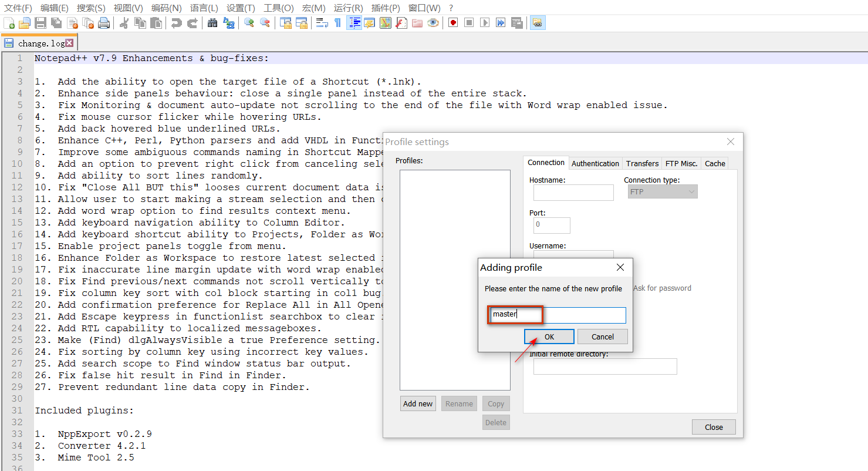Click the Port number field
The width and height of the screenshot is (868, 471).
point(552,225)
